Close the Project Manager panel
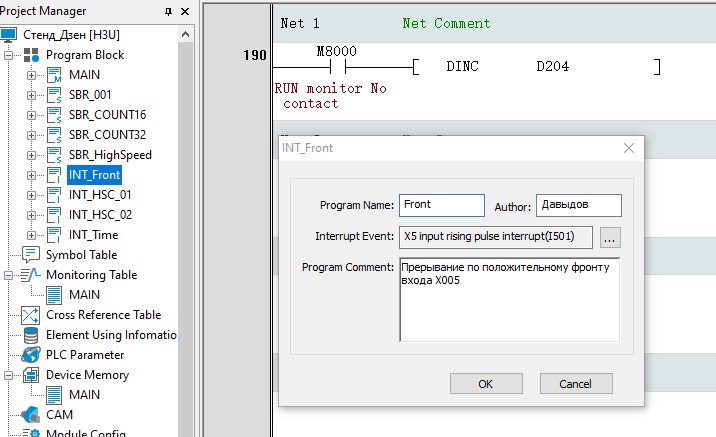Screen dimensions: 716x437 point(185,11)
